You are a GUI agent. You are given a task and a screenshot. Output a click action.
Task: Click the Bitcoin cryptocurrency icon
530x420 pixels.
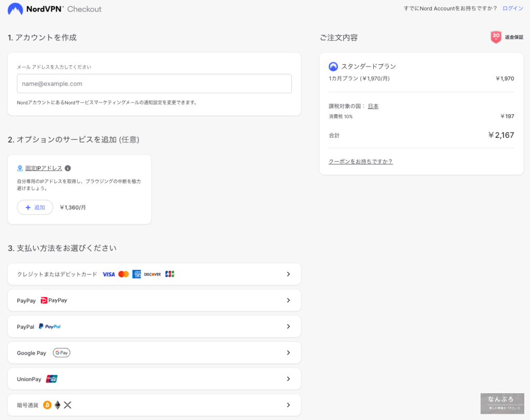click(47, 405)
